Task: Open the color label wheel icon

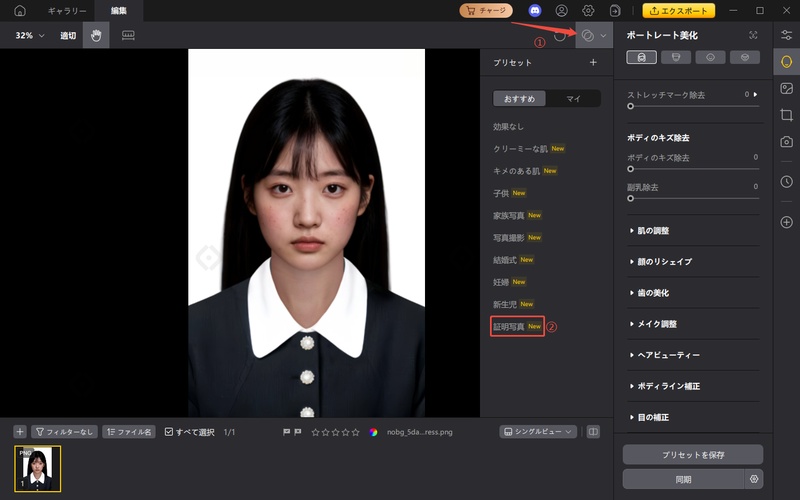Action: (373, 432)
